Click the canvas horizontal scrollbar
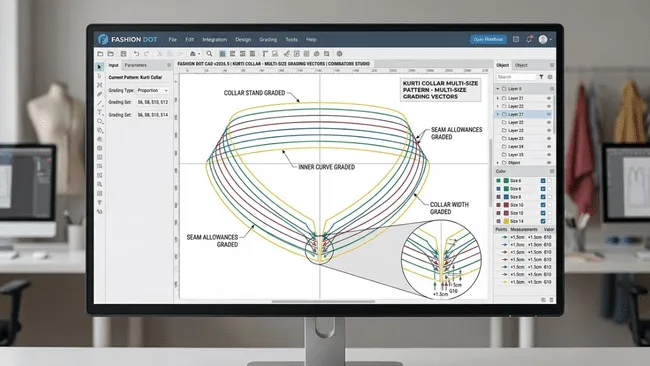Image resolution: width=650 pixels, height=366 pixels. [323, 301]
